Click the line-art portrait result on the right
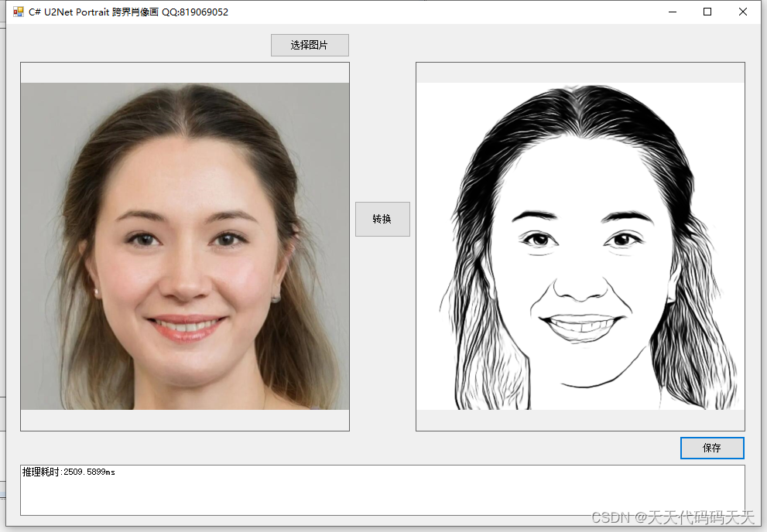The image size is (767, 532). 580,247
